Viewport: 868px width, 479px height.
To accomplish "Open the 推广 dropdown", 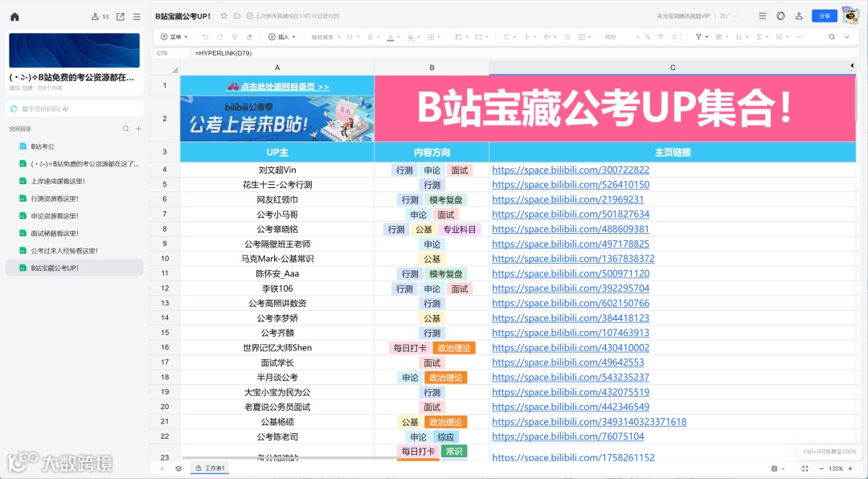I will (728, 16).
